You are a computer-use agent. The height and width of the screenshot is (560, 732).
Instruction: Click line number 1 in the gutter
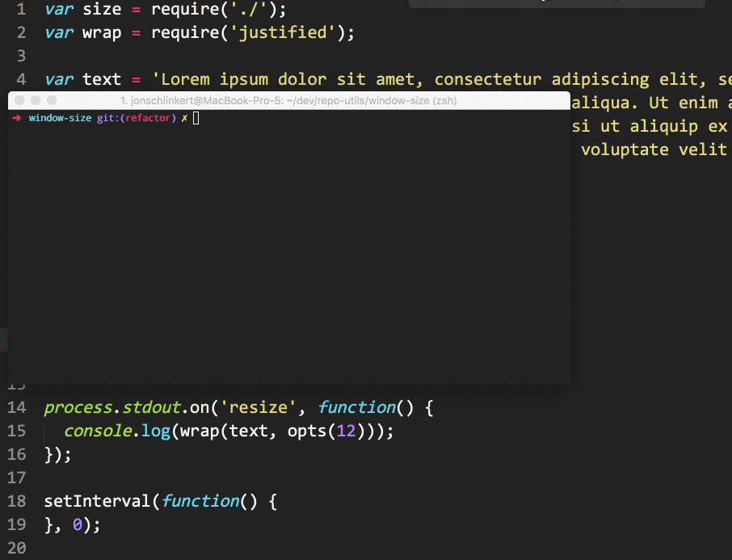[21, 11]
